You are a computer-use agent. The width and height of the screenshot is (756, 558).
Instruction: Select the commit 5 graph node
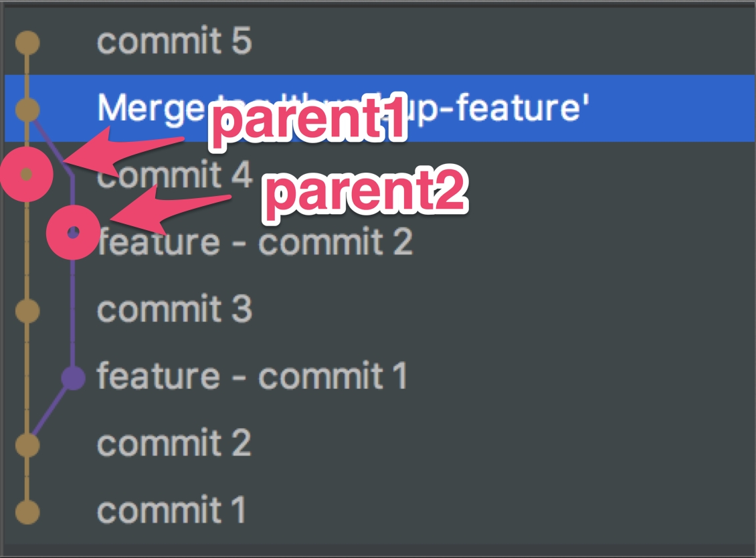click(27, 41)
